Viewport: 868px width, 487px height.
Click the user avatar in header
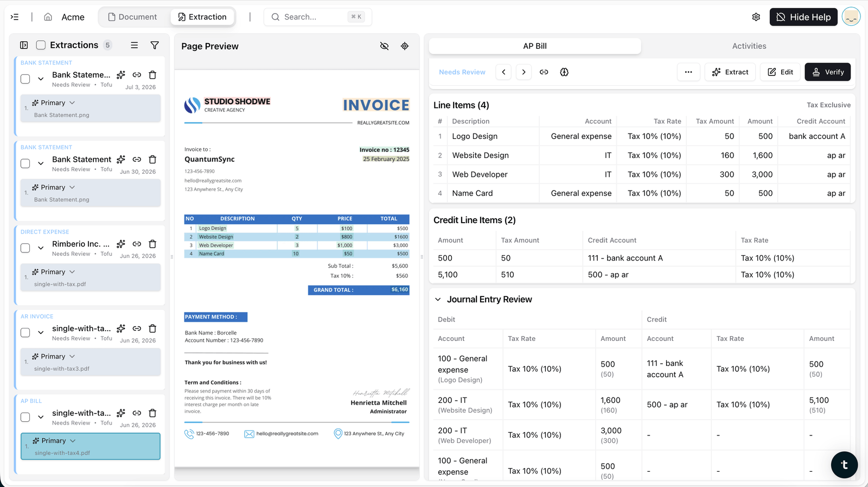pyautogui.click(x=851, y=17)
